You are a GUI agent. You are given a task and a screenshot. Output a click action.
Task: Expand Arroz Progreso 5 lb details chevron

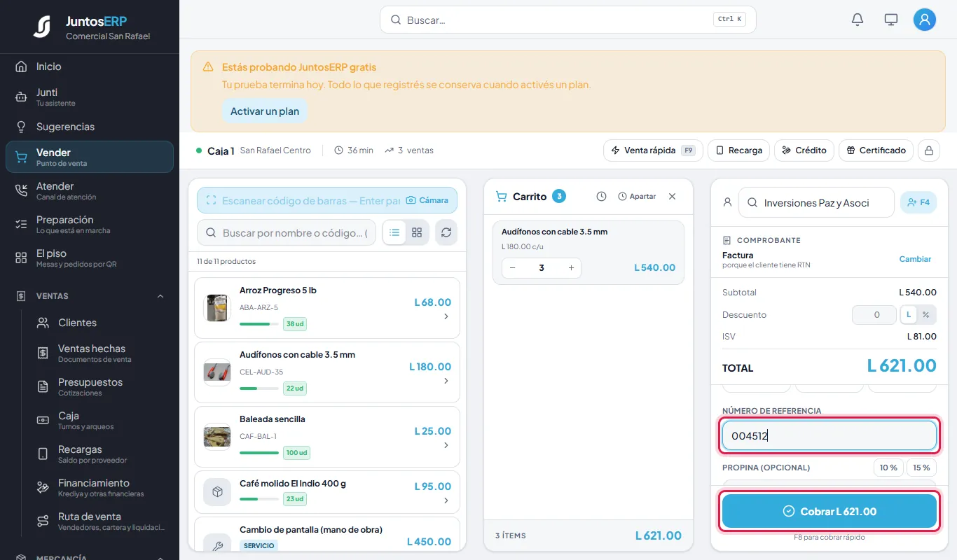point(446,316)
